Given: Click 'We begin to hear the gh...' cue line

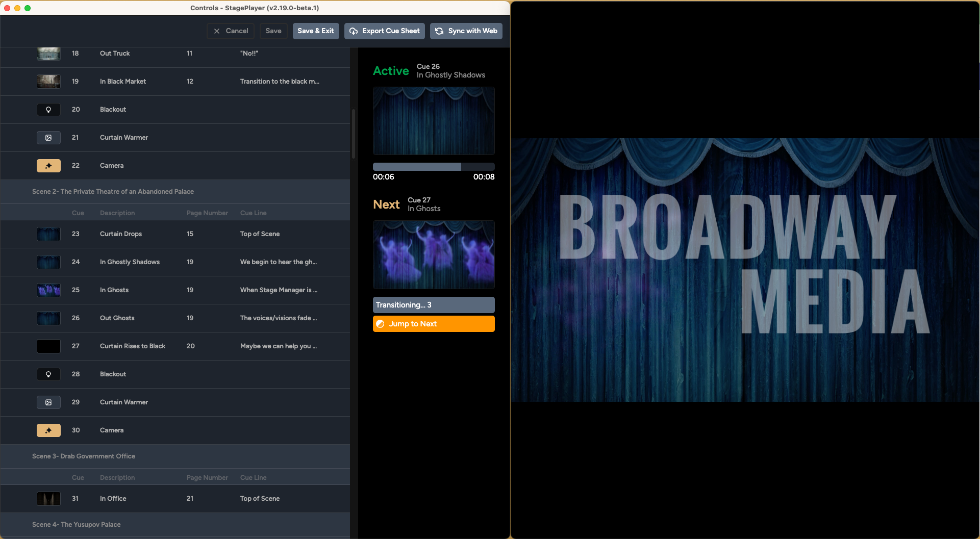Looking at the screenshot, I should (x=279, y=262).
